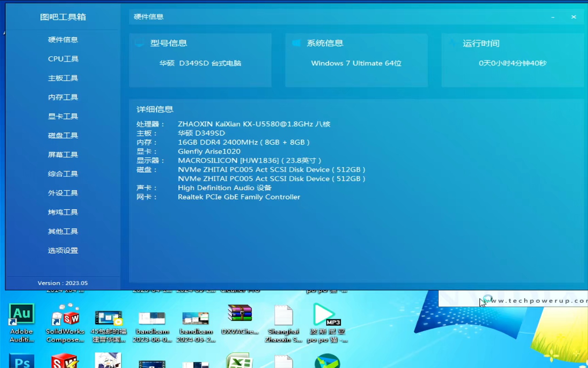
Task: Click the ZHAOXIN KaiXian KX-U5580 processor text
Action: 254,124
